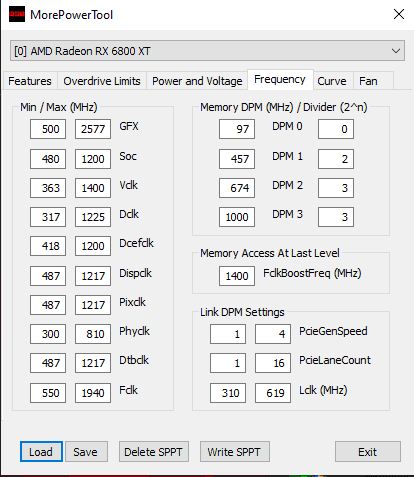
Task: Click the Exit button
Action: pyautogui.click(x=368, y=452)
